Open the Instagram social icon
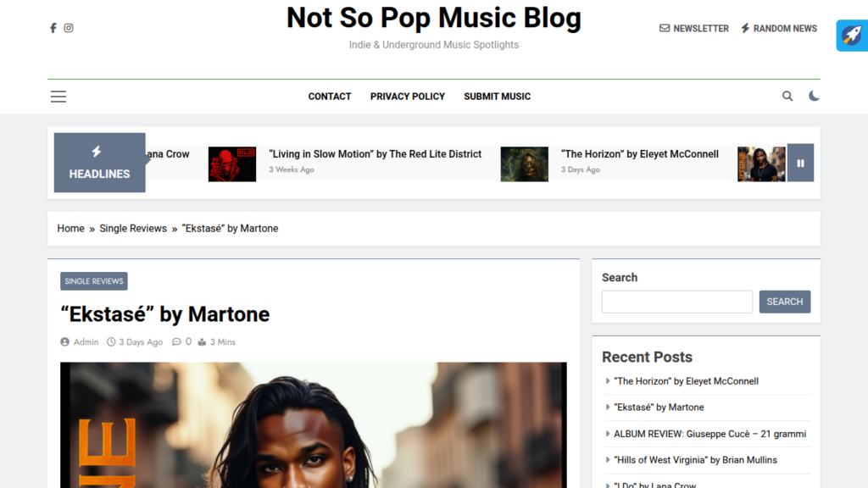Viewport: 868px width, 488px height. 69,28
